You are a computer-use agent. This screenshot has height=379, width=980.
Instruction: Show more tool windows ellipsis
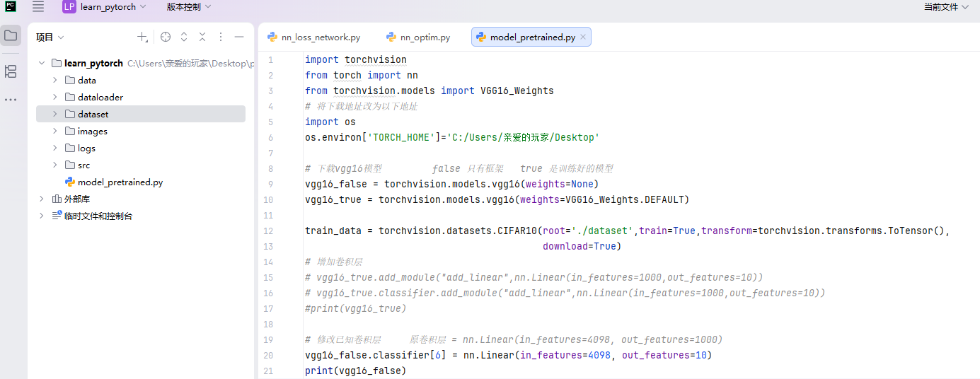click(11, 100)
